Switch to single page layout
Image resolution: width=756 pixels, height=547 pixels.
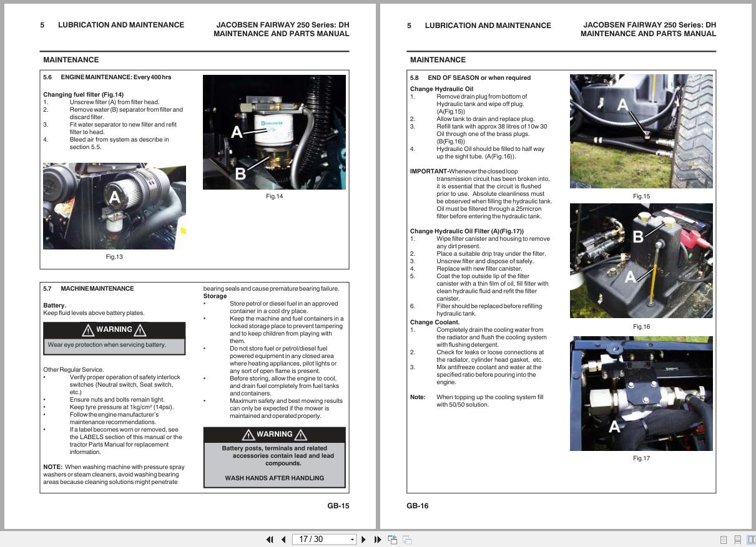click(x=724, y=540)
